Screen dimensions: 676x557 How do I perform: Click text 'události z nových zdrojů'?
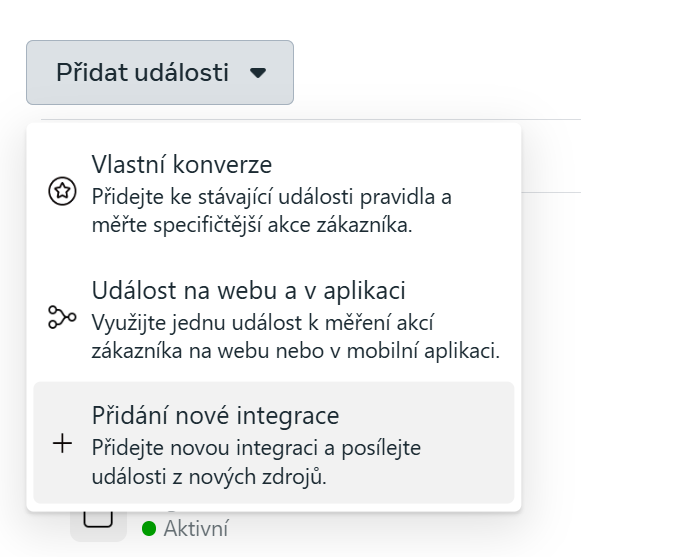click(209, 477)
